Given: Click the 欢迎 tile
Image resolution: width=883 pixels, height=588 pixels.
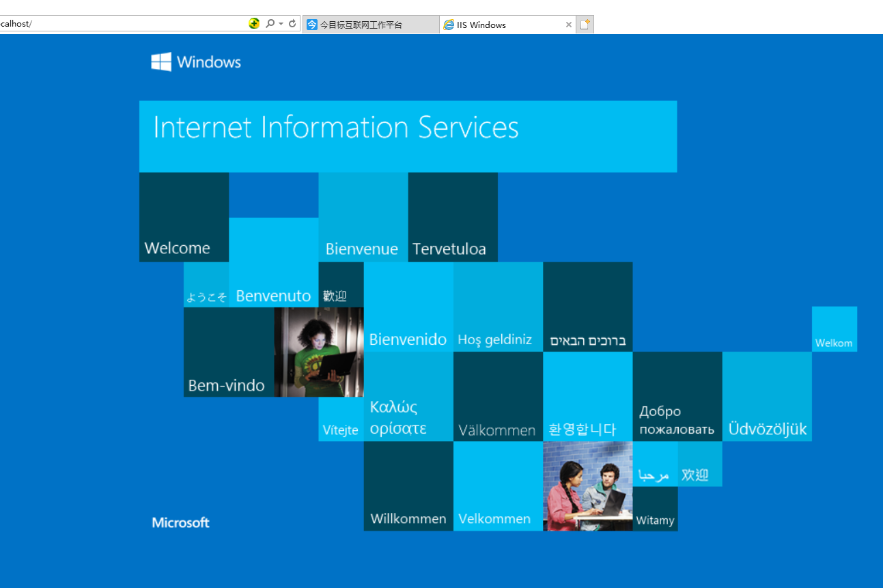Looking at the screenshot, I should tap(700, 464).
